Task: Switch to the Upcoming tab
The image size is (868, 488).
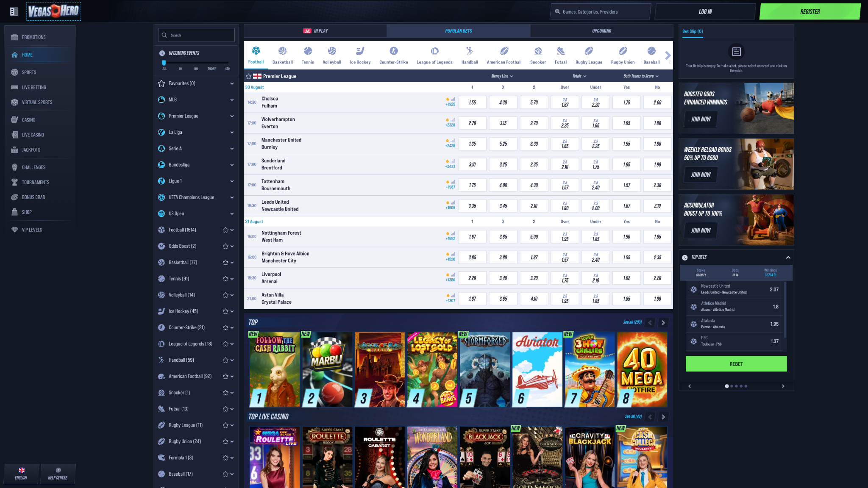Action: pyautogui.click(x=601, y=31)
